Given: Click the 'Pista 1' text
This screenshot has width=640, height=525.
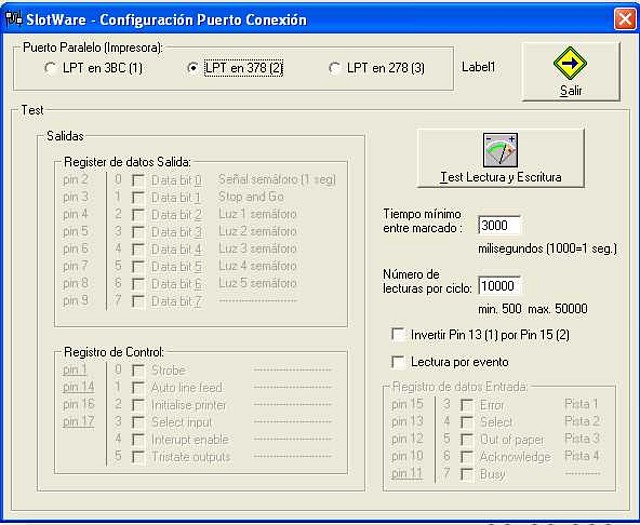Looking at the screenshot, I should point(581,404).
